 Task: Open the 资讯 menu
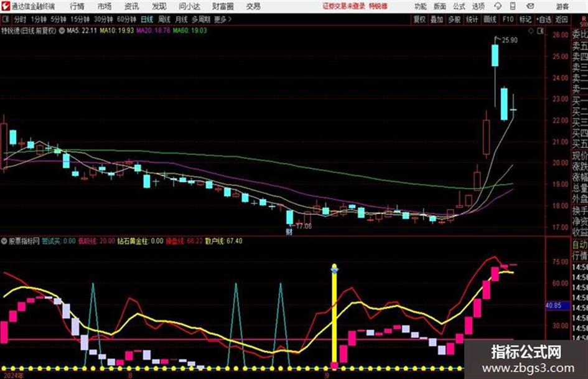[x=131, y=6]
